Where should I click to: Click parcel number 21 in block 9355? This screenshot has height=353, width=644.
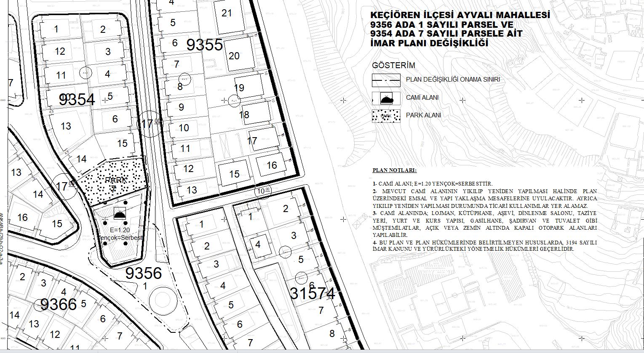pyautogui.click(x=227, y=13)
